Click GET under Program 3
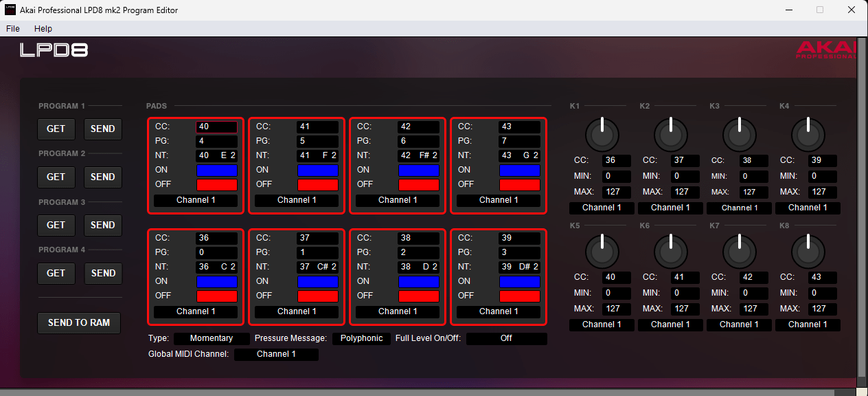868x396 pixels. [x=56, y=225]
